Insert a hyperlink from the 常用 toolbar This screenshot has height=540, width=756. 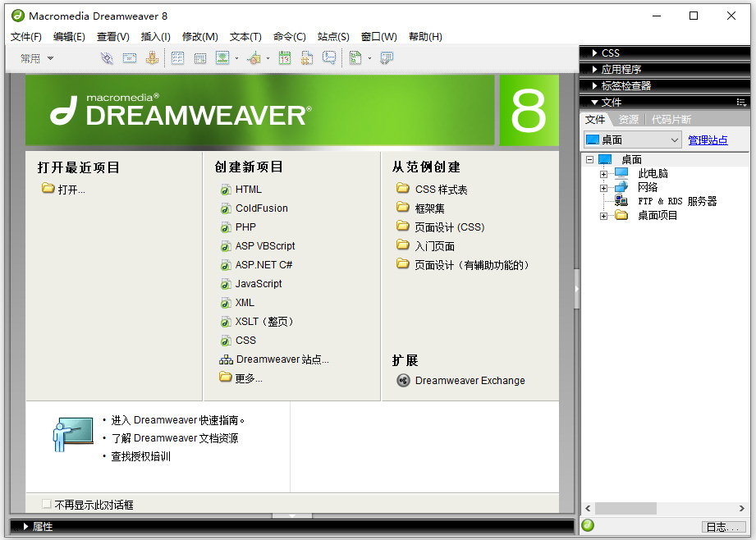pos(107,57)
